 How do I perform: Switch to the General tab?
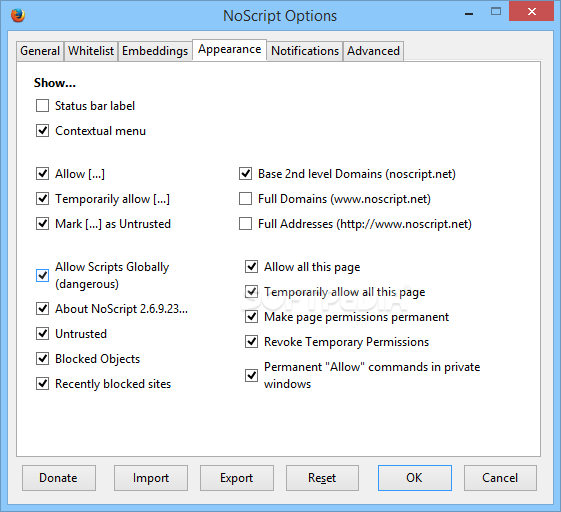pyautogui.click(x=40, y=51)
